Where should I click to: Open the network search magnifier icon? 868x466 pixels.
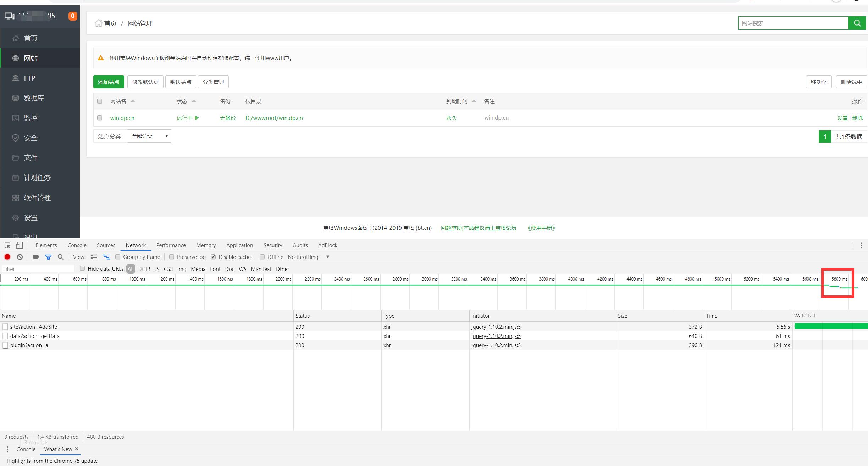(61, 257)
